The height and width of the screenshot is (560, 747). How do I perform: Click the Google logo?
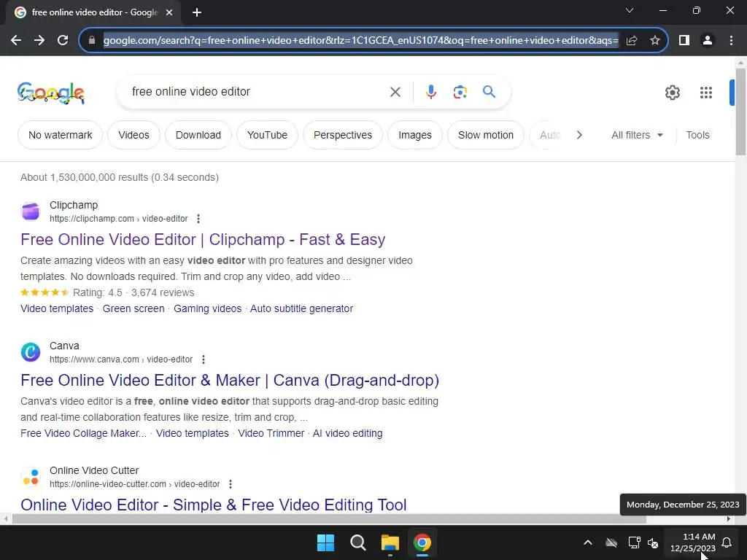[51, 93]
